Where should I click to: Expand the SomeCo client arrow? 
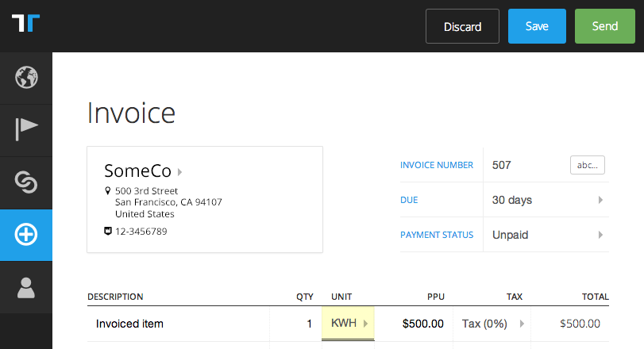tap(179, 172)
